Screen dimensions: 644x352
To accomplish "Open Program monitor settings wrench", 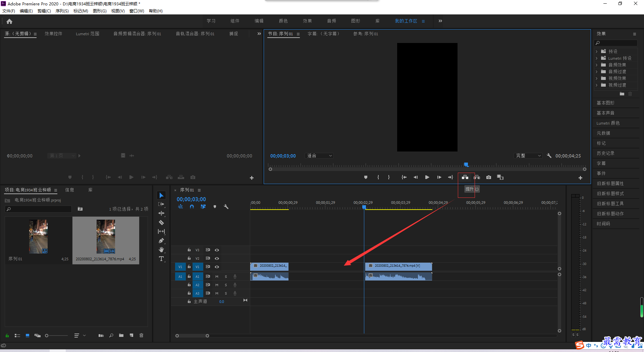I will click(549, 156).
